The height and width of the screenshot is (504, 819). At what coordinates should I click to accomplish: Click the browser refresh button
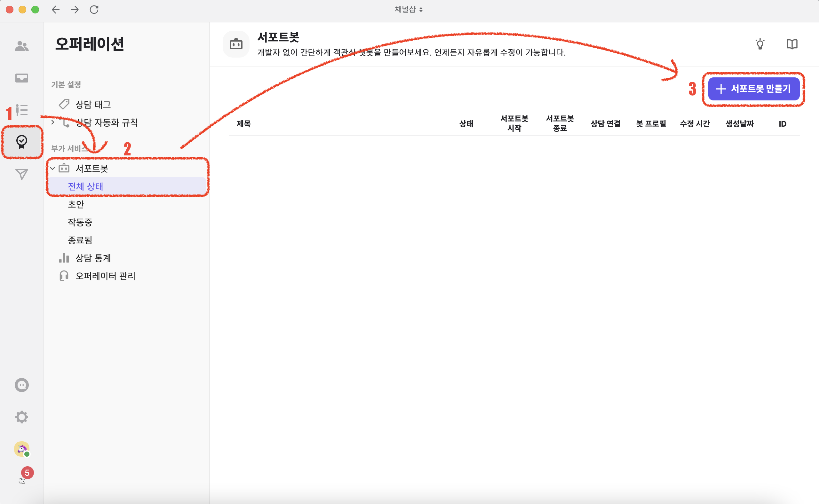click(94, 9)
